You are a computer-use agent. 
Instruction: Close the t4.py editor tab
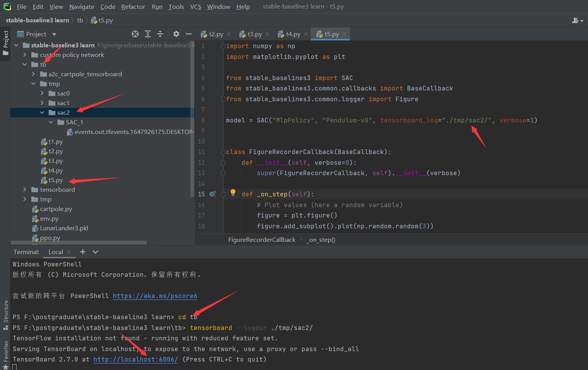point(306,34)
